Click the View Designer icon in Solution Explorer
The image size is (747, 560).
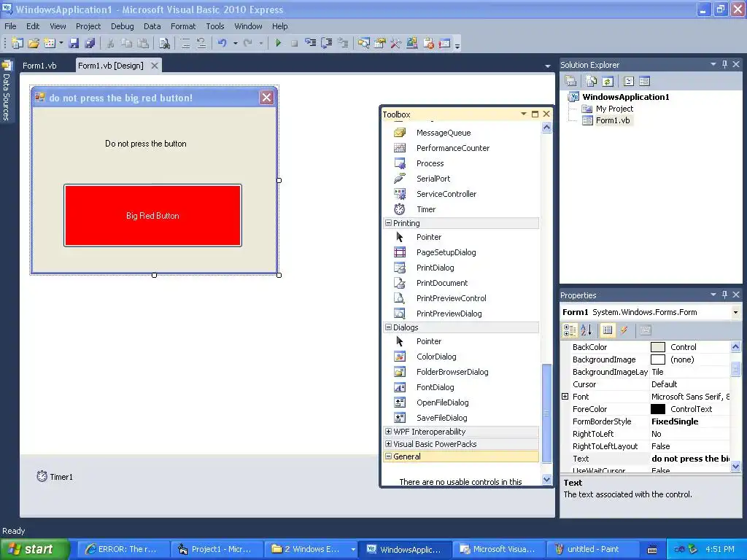coord(645,82)
